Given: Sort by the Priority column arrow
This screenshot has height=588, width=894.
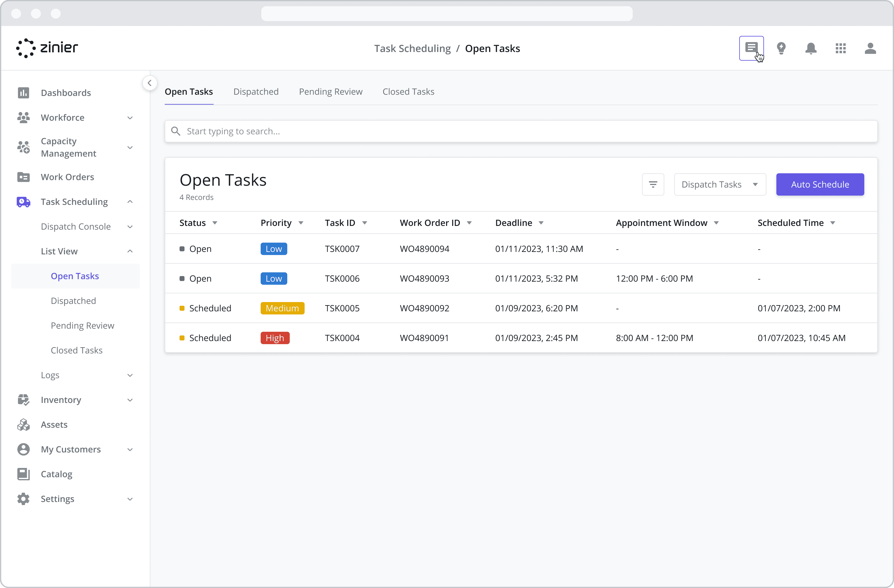Looking at the screenshot, I should (301, 223).
